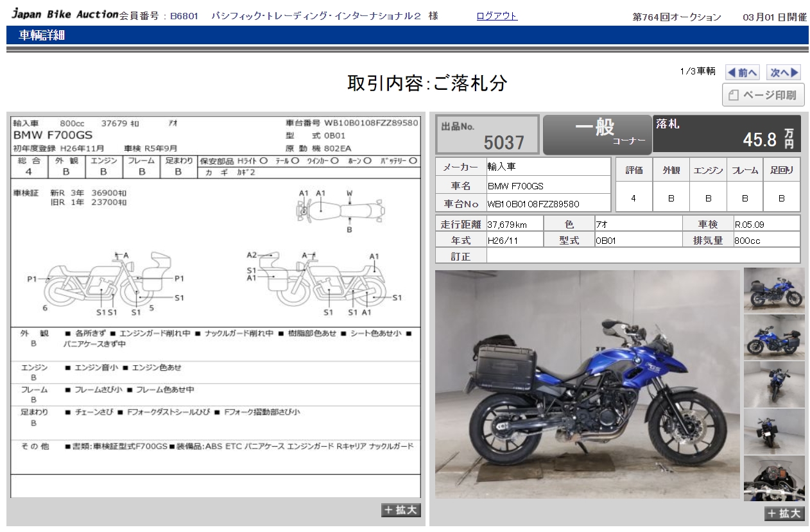
Task: Click the top-view bike diagram on the sheet
Action: click(x=340, y=210)
